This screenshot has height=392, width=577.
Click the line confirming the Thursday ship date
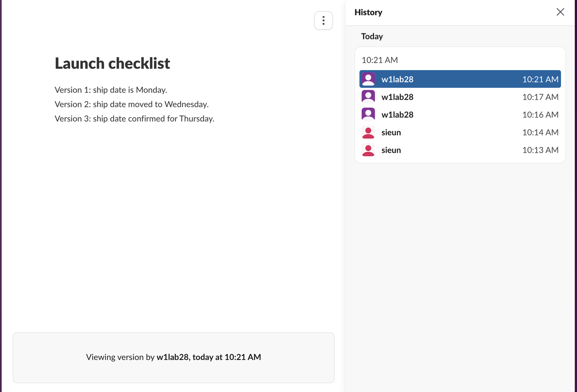tap(134, 119)
